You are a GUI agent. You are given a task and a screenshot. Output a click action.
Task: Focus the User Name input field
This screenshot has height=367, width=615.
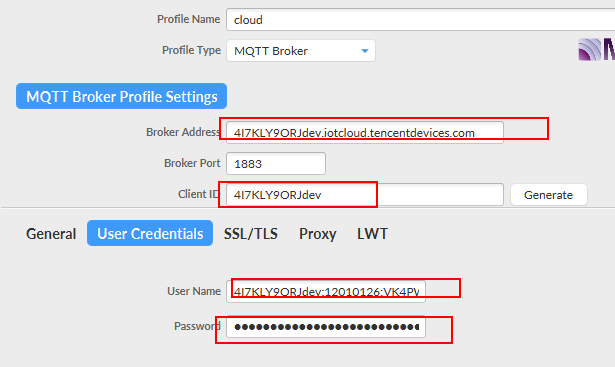coord(326,291)
